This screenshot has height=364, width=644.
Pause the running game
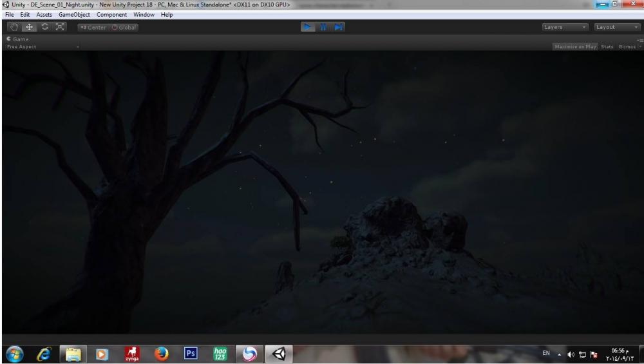[x=323, y=27]
